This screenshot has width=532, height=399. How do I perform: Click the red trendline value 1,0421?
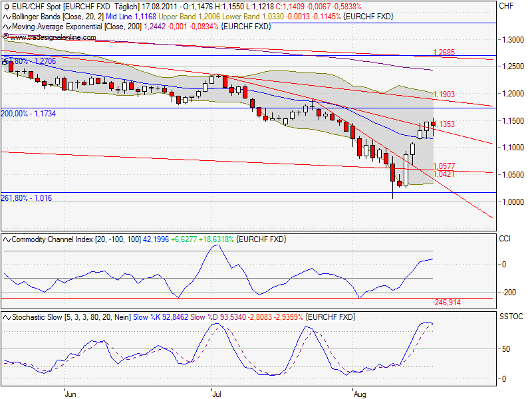(x=444, y=174)
